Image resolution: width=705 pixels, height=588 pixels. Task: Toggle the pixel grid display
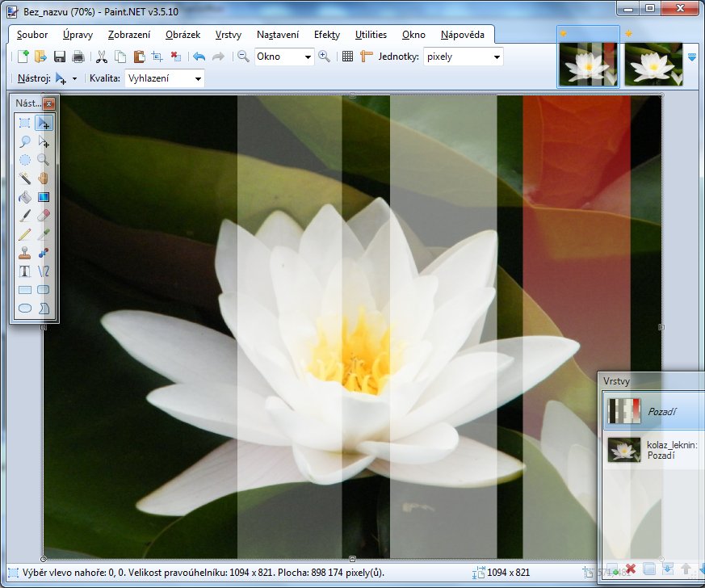click(347, 57)
